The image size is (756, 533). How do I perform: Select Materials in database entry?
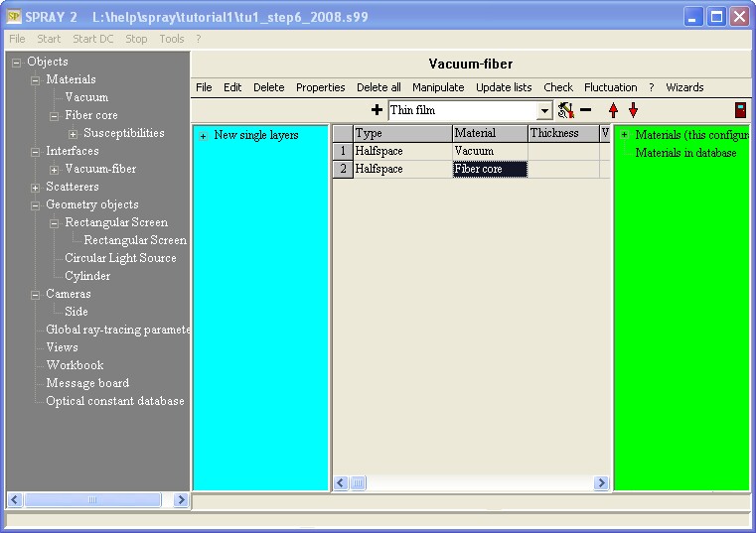685,153
